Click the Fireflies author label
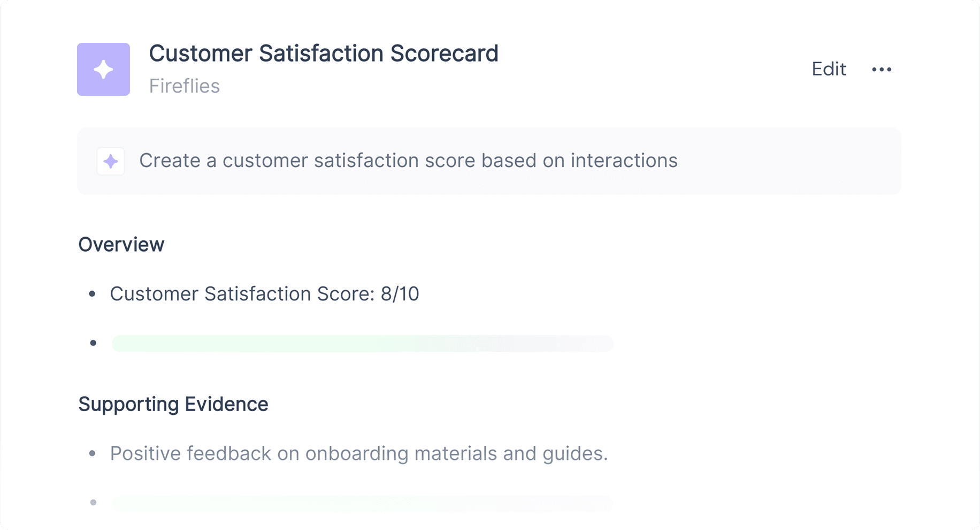Screen dimensions: 980x530 click(x=185, y=86)
